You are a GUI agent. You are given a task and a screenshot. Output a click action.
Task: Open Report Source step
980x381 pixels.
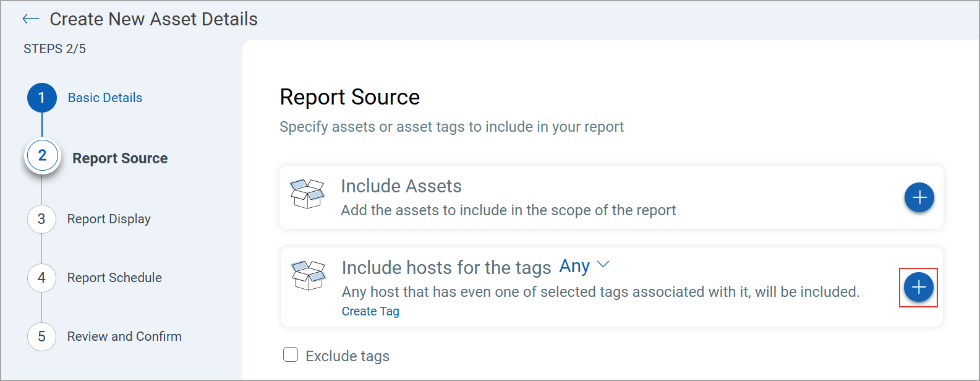coord(120,158)
